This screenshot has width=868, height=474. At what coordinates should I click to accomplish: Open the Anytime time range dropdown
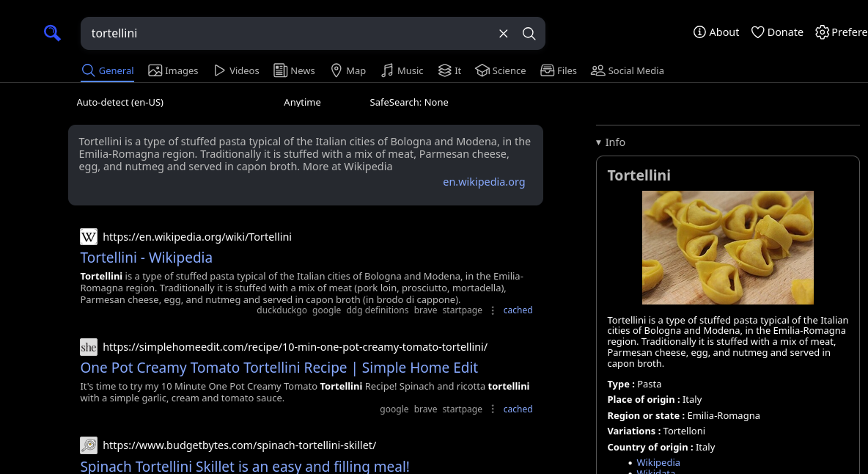point(302,103)
